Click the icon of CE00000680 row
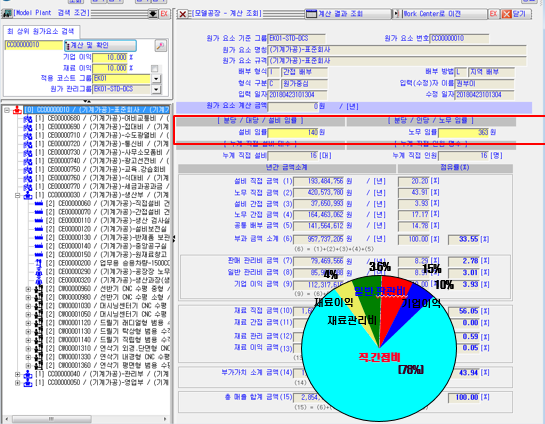 click(x=27, y=119)
